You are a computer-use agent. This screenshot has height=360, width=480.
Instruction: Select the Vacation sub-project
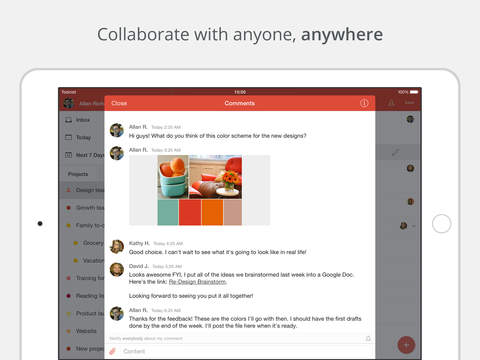coord(88,260)
